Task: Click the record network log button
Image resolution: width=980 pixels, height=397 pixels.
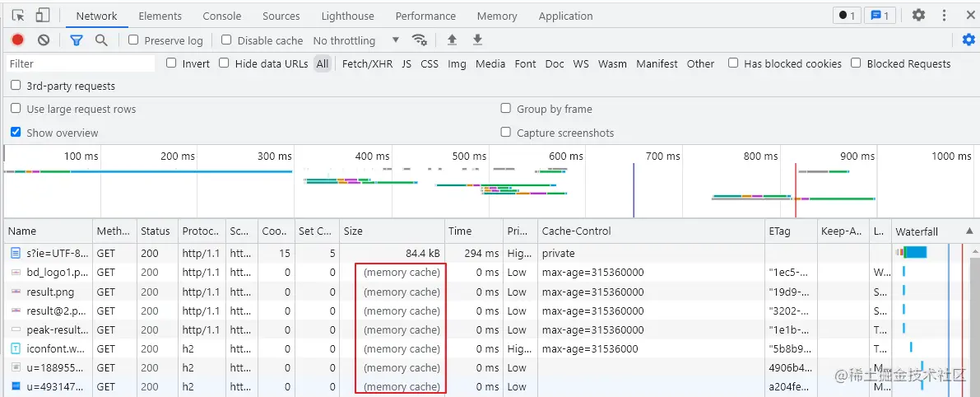Action: tap(18, 40)
